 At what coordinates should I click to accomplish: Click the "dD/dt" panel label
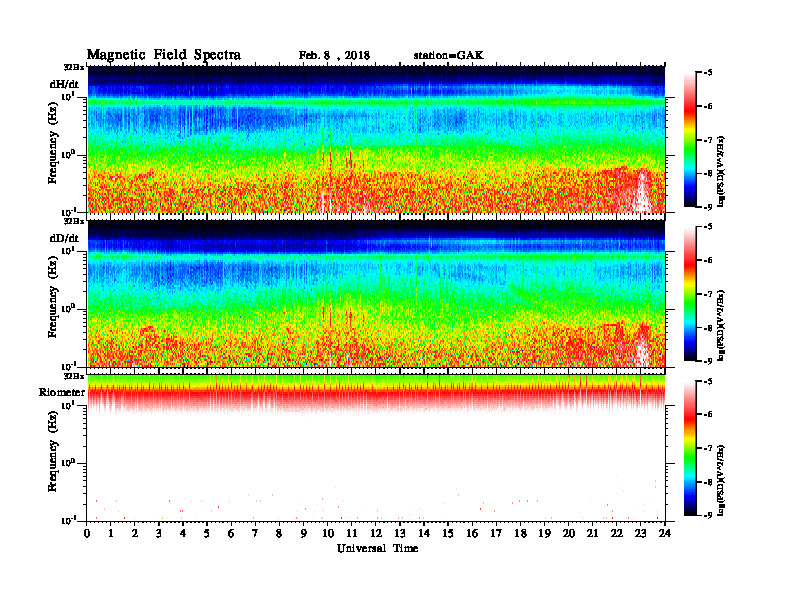click(64, 238)
